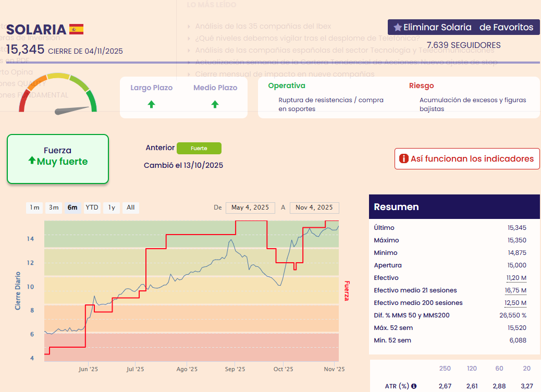
Task: Click the Riesgo heading
Action: [421, 85]
